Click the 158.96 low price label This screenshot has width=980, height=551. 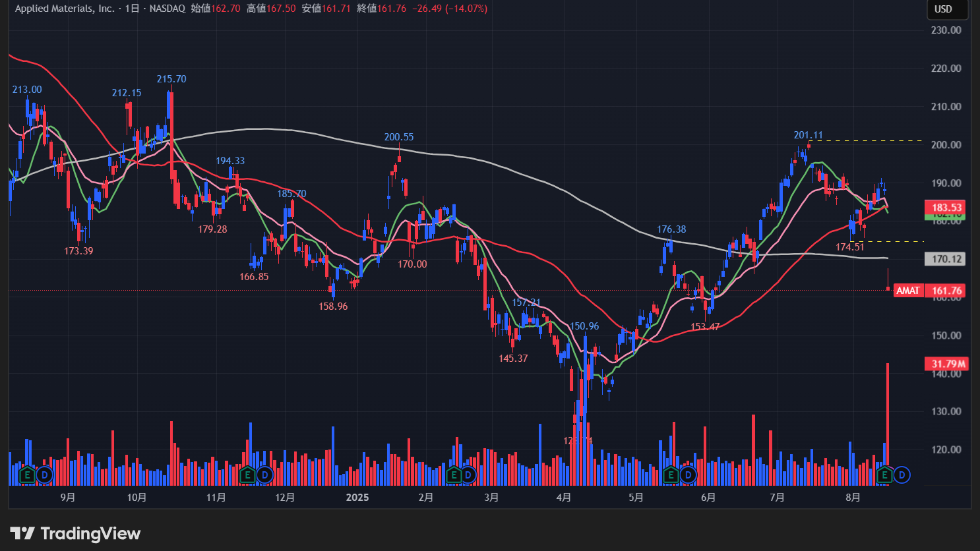click(x=333, y=306)
